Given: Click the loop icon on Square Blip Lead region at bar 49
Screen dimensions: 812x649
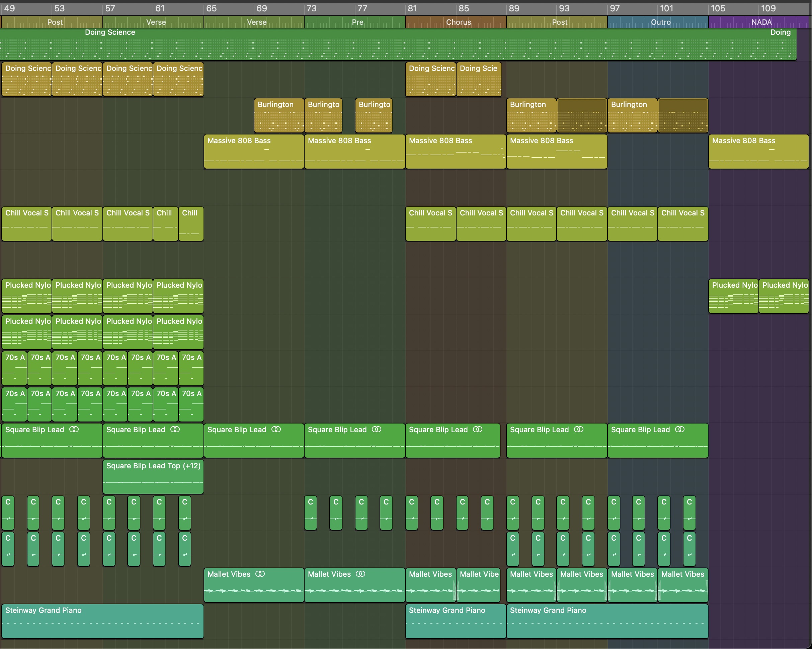Looking at the screenshot, I should click(x=74, y=430).
